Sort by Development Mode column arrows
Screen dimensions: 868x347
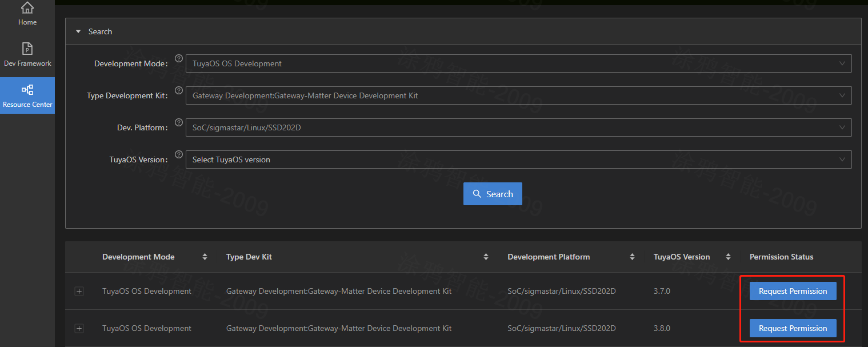[x=205, y=257]
